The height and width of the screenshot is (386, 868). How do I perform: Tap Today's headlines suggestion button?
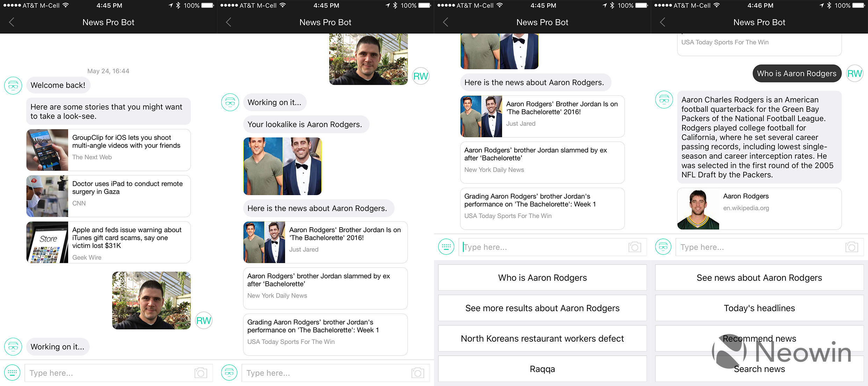(x=759, y=308)
